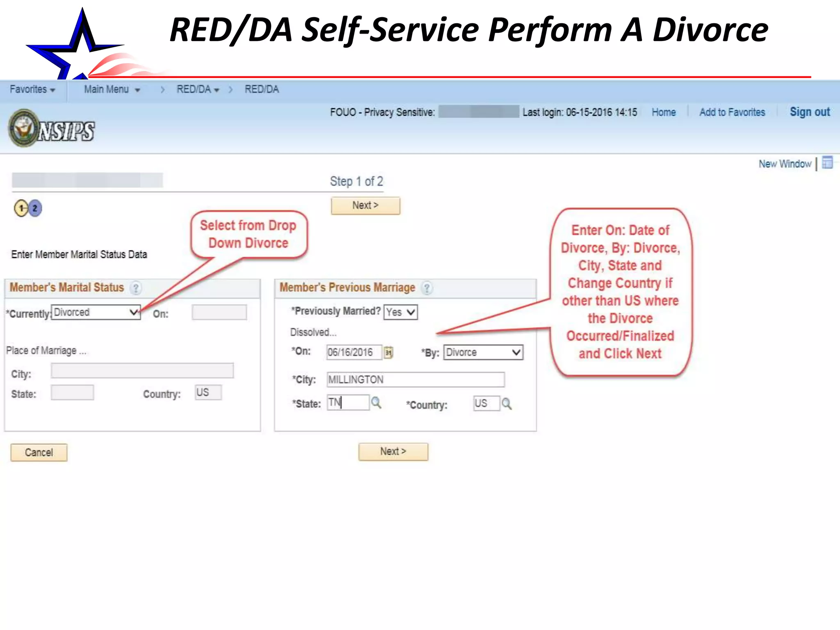
Task: Click into the City field containing MILLINGTON
Action: [415, 379]
